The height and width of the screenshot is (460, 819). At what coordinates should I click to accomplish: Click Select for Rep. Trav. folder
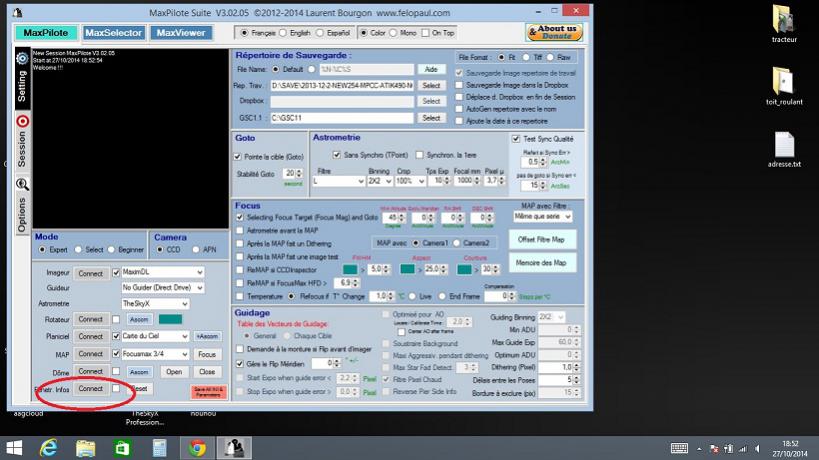pos(431,85)
